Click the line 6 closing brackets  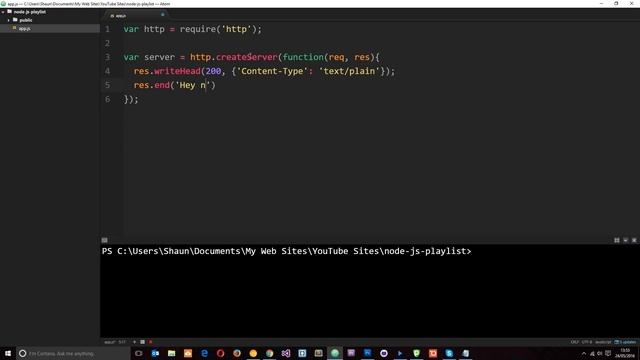(x=131, y=99)
